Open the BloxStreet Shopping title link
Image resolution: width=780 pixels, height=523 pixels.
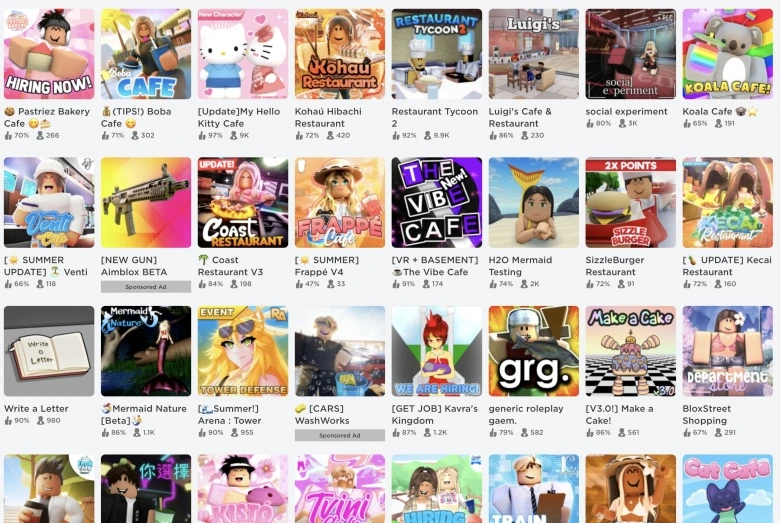pos(706,415)
